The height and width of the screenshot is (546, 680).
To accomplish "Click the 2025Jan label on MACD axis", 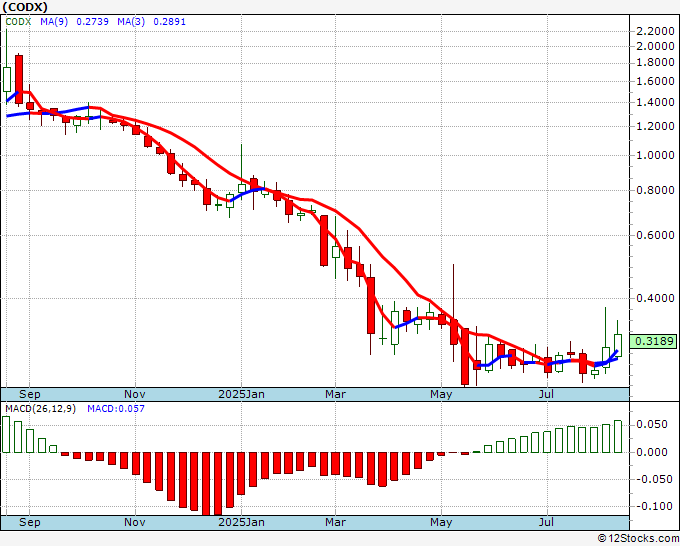I will [x=241, y=522].
